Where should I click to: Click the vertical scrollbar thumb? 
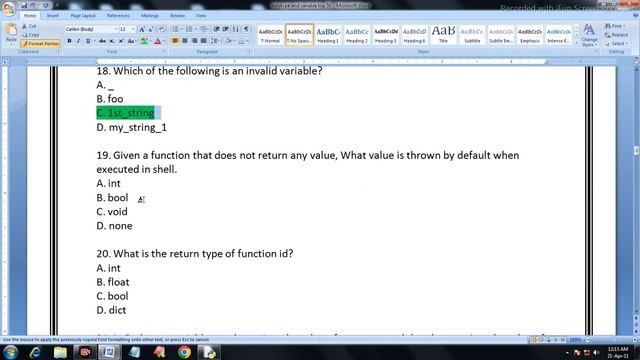click(x=636, y=150)
